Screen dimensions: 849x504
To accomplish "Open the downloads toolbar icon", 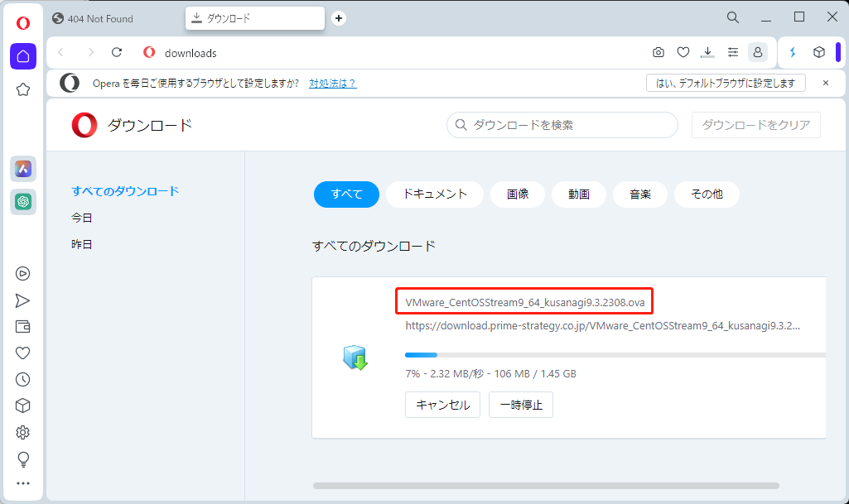I will click(x=707, y=52).
